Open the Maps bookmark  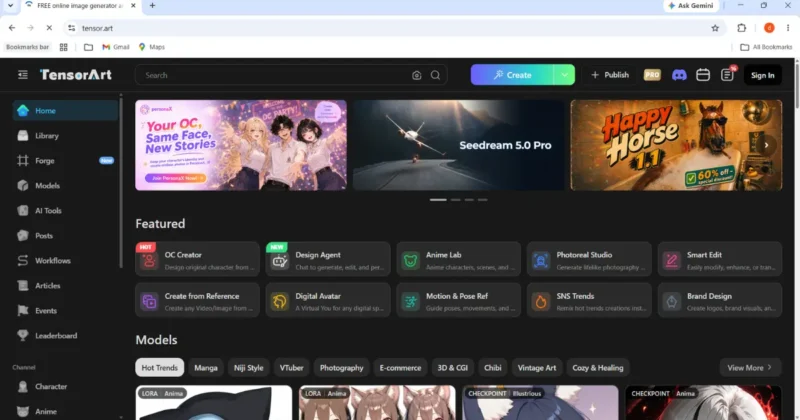pos(152,47)
